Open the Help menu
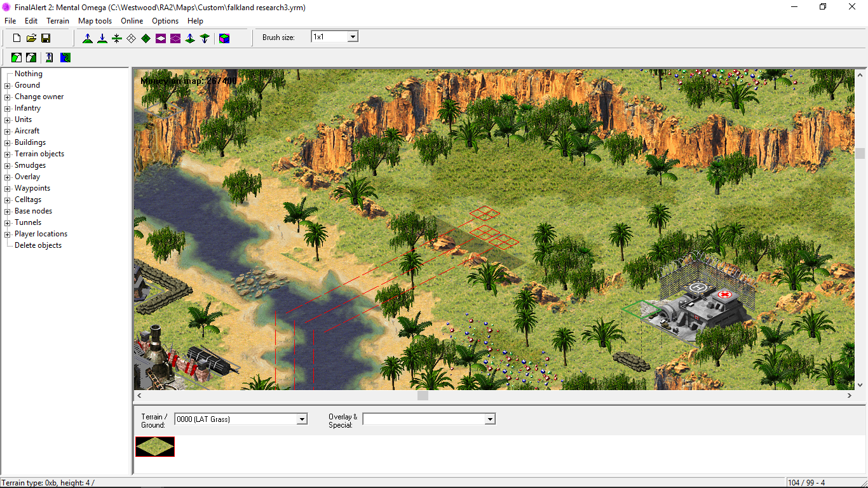The width and height of the screenshot is (868, 488). click(x=195, y=21)
